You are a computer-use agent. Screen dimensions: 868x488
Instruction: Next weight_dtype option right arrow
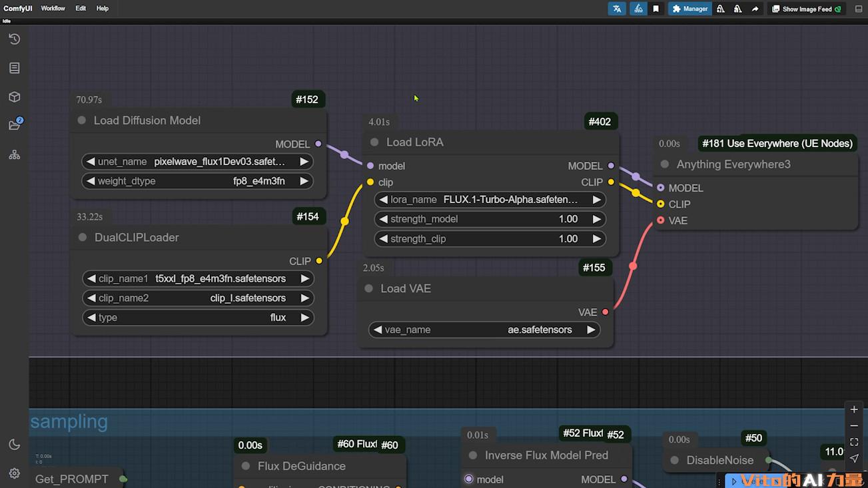(x=304, y=181)
